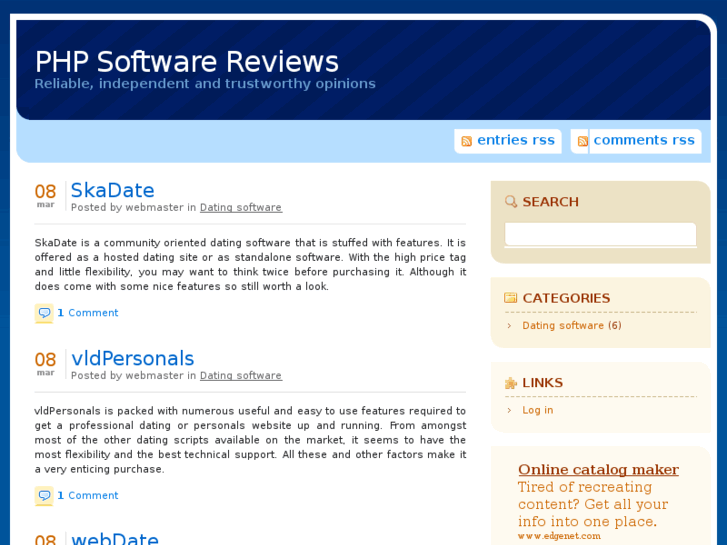727x545 pixels.
Task: Focus the sidebar search input field
Action: (600, 234)
